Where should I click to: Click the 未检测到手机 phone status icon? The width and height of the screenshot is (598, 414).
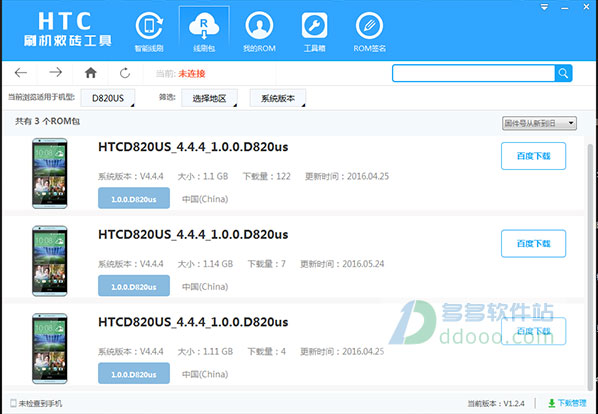[13, 403]
